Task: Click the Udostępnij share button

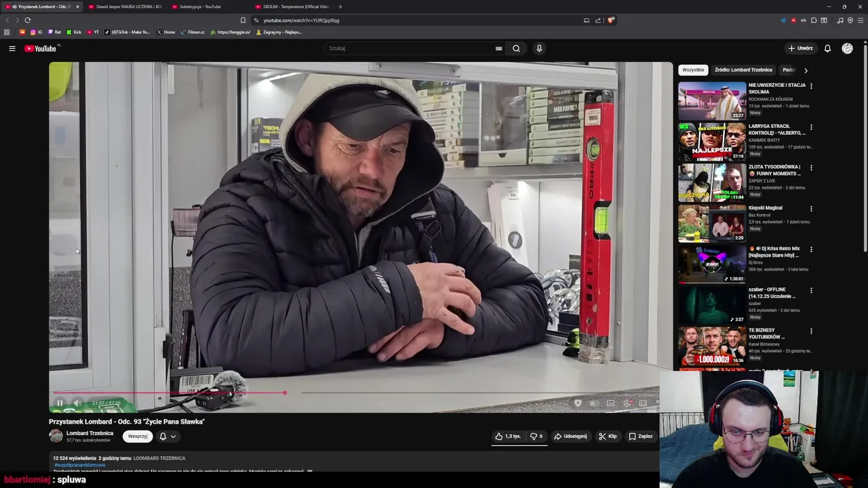Action: pos(570,436)
